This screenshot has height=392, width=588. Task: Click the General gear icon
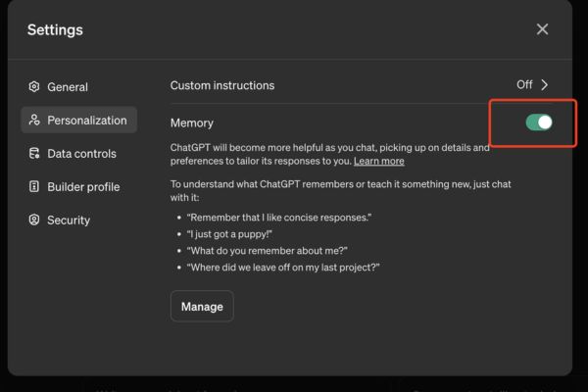tap(34, 87)
